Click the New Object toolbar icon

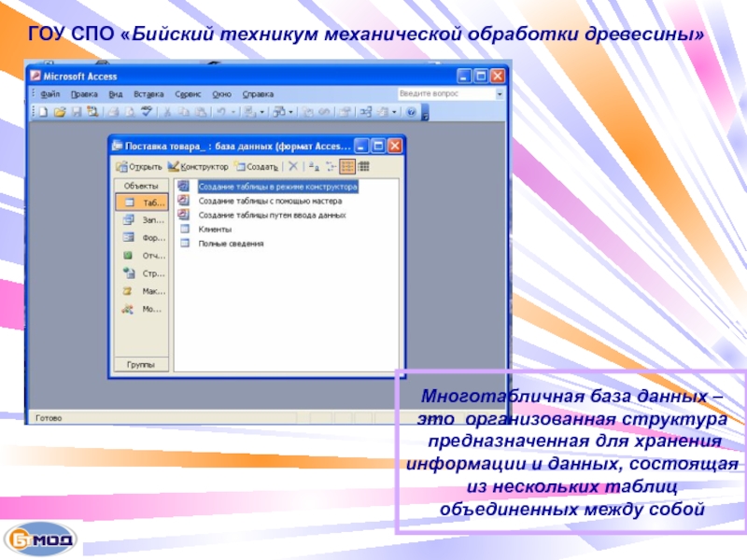[x=383, y=112]
